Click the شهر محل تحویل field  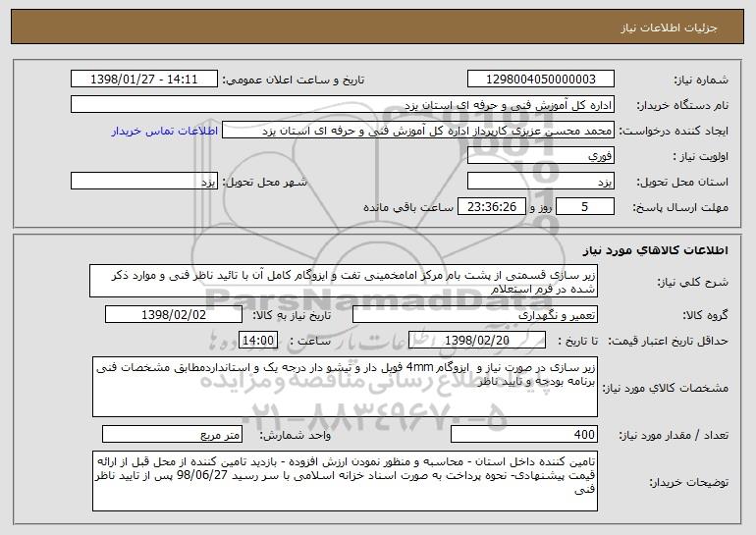coord(144,182)
